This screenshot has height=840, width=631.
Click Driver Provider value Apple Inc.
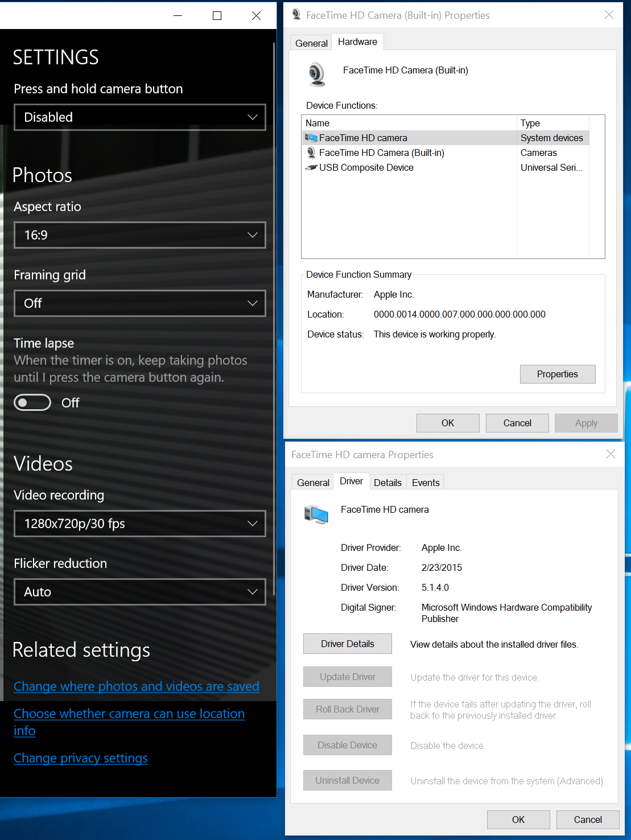(442, 547)
